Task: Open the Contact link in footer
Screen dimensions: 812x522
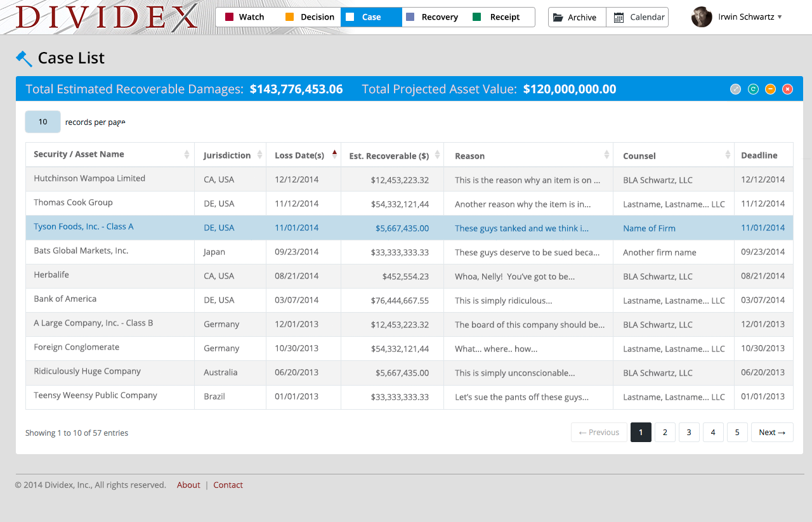Action: pyautogui.click(x=228, y=485)
